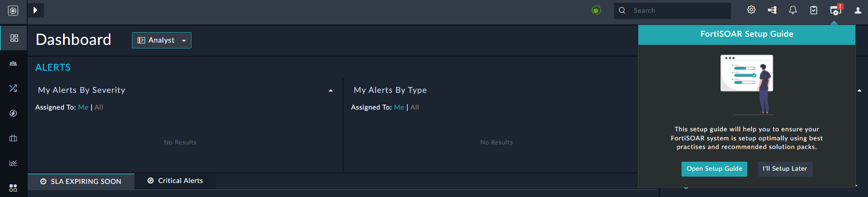Open the clipboard checkmark icon in top bar

point(814,10)
